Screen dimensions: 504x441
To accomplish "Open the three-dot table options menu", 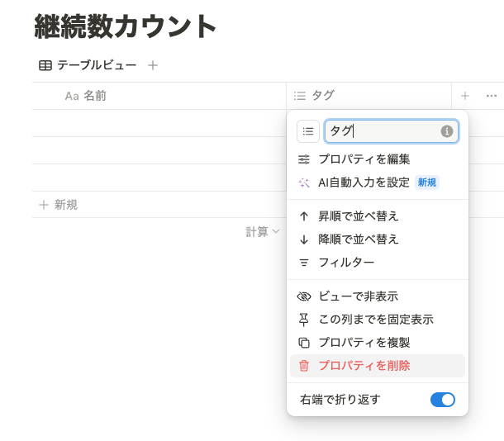I will tap(492, 96).
